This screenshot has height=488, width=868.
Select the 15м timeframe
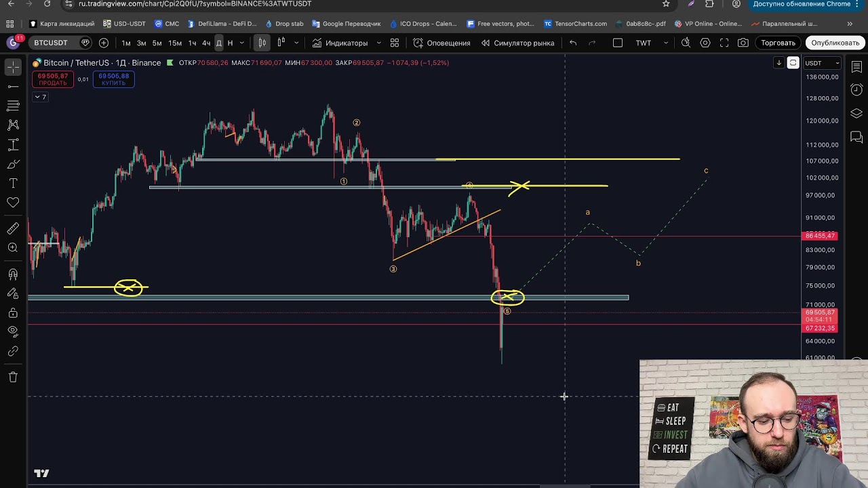[175, 43]
